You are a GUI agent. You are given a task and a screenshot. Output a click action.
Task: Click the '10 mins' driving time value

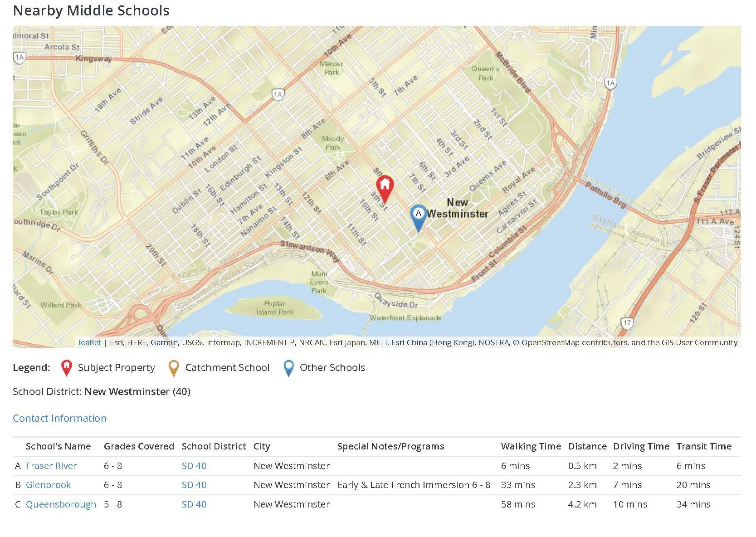point(630,504)
